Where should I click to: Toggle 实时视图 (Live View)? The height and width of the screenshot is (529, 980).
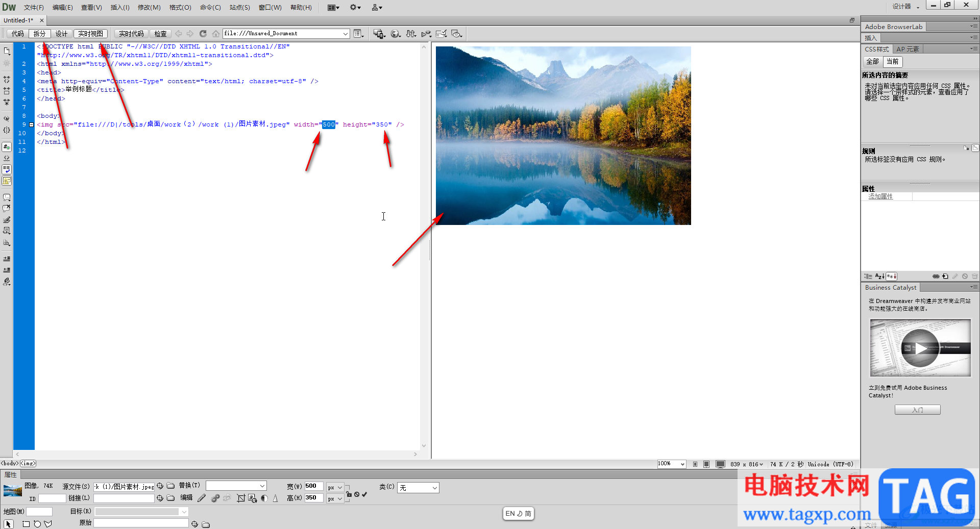pos(91,34)
